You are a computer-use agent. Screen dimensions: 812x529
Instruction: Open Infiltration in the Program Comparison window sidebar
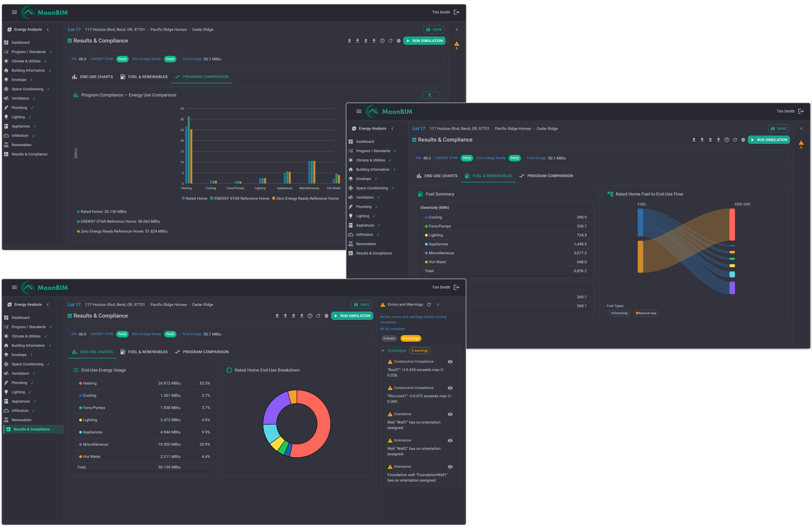pos(20,135)
